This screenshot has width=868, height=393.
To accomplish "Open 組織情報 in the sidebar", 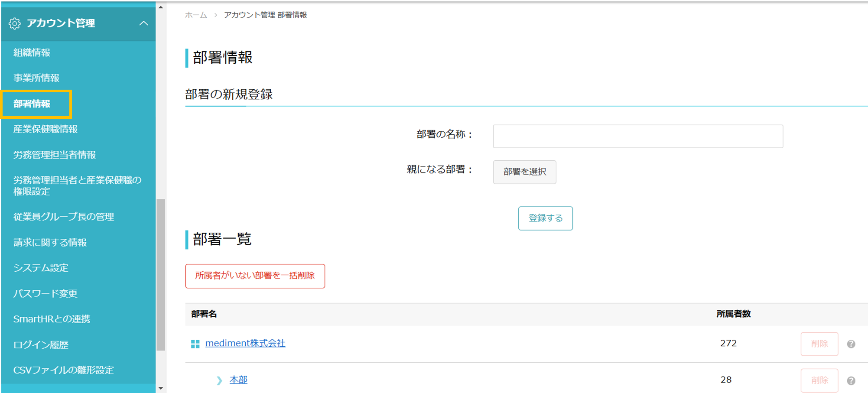I will click(32, 53).
